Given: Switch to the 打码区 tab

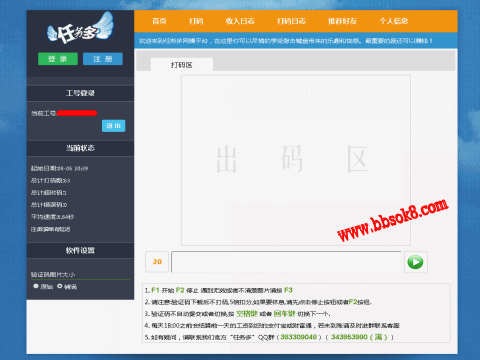Looking at the screenshot, I should [x=182, y=65].
